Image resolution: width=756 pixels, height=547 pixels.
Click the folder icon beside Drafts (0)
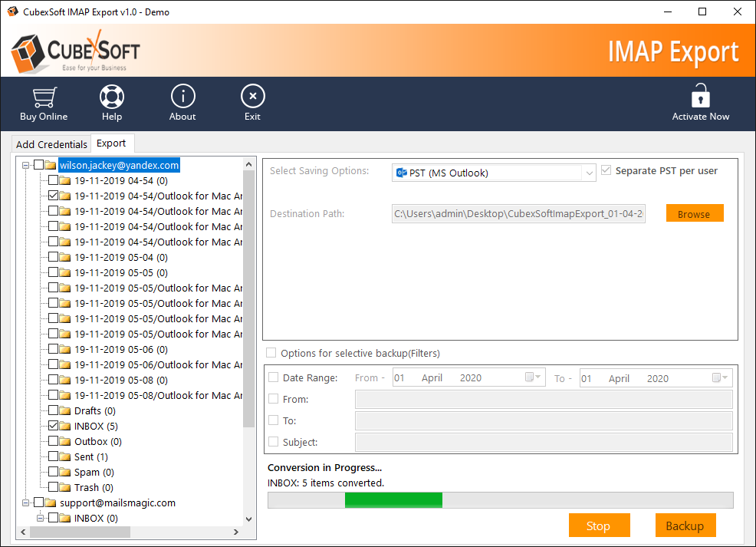point(65,411)
